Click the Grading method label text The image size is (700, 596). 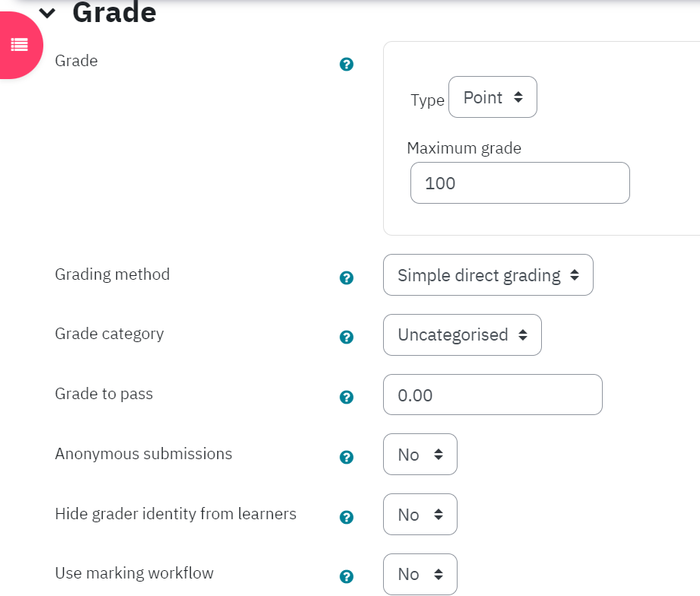click(112, 274)
